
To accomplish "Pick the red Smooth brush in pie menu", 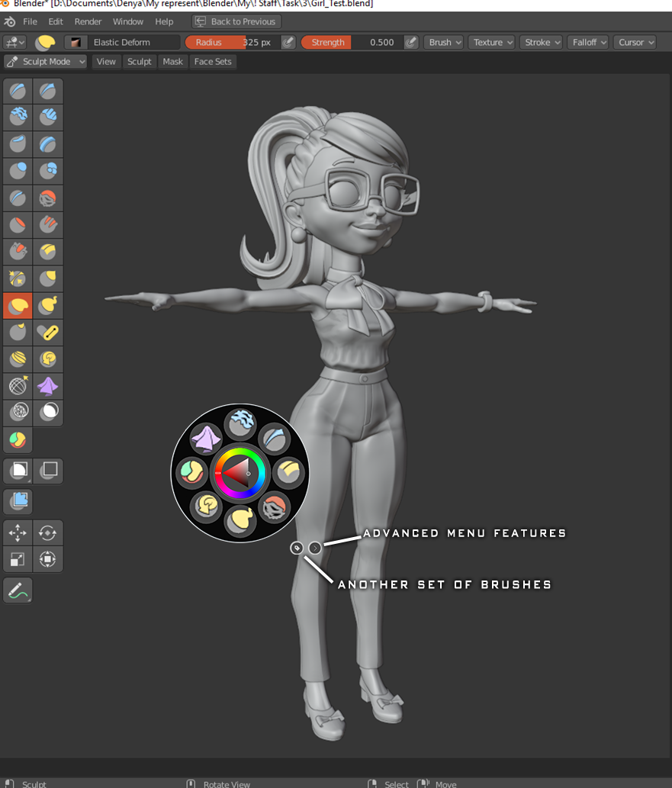I will point(274,507).
